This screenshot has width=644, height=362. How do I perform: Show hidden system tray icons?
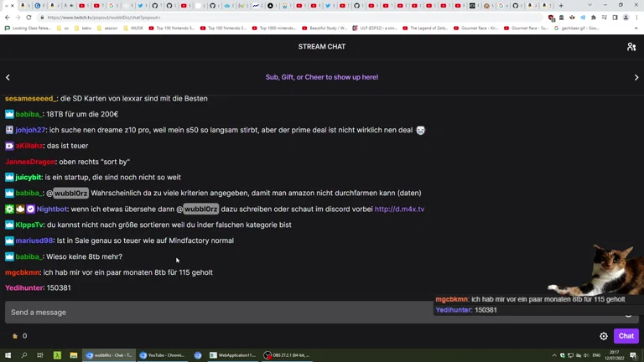click(554, 355)
